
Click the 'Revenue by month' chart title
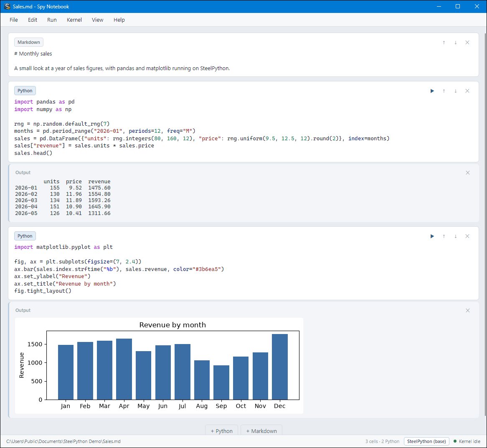172,325
